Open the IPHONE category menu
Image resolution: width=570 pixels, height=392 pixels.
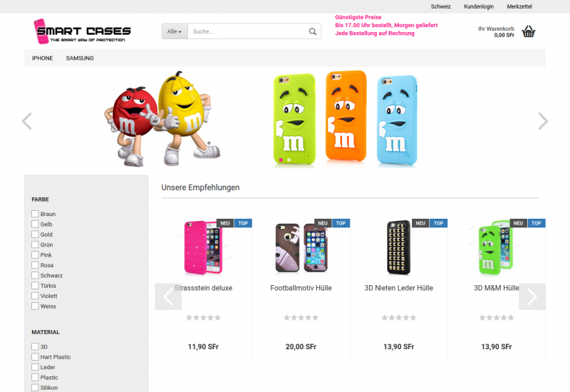[42, 58]
